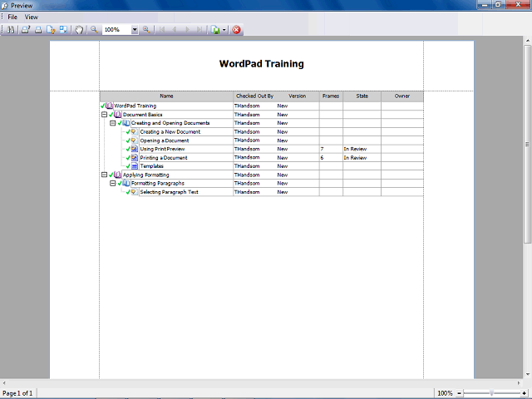532x399 pixels.
Task: Click the icon beside Selecting Paragraph Text
Action: point(135,192)
